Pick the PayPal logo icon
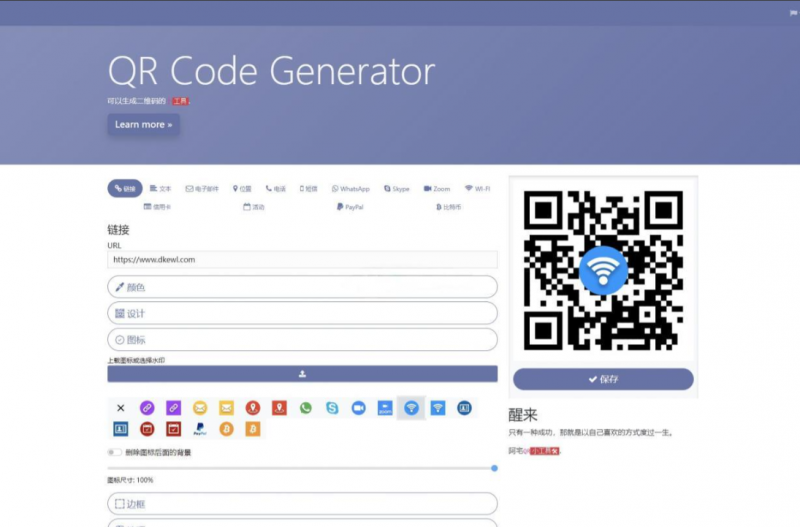The height and width of the screenshot is (527, 800). (x=200, y=429)
